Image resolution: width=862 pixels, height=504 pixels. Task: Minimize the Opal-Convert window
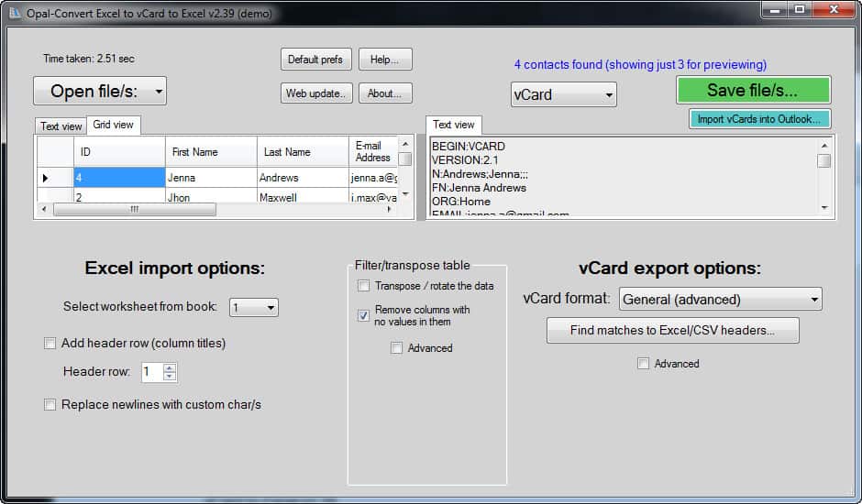775,9
